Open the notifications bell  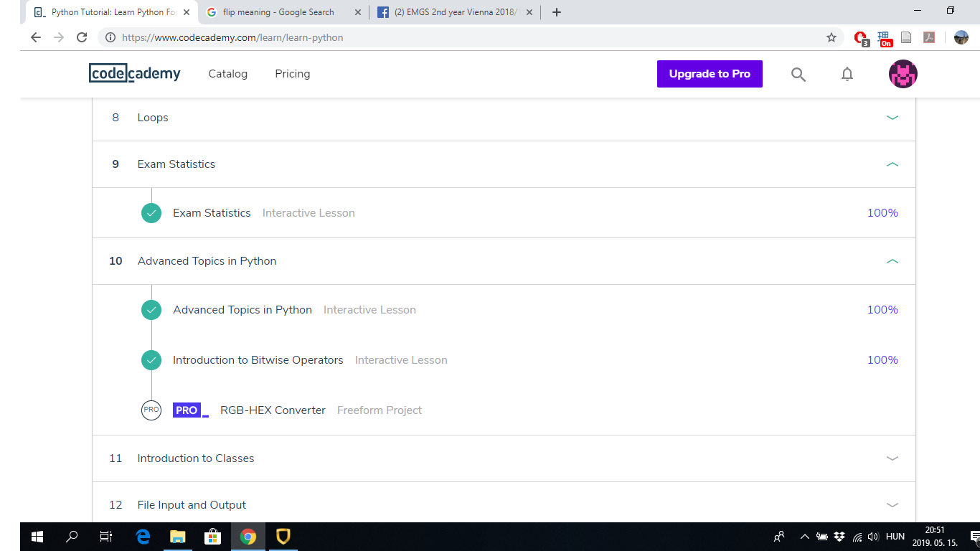[x=847, y=74]
